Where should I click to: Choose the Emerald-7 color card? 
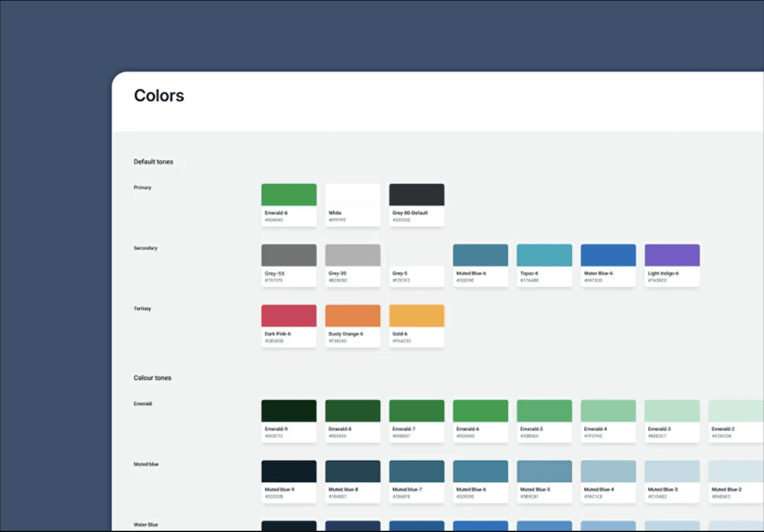(x=416, y=421)
